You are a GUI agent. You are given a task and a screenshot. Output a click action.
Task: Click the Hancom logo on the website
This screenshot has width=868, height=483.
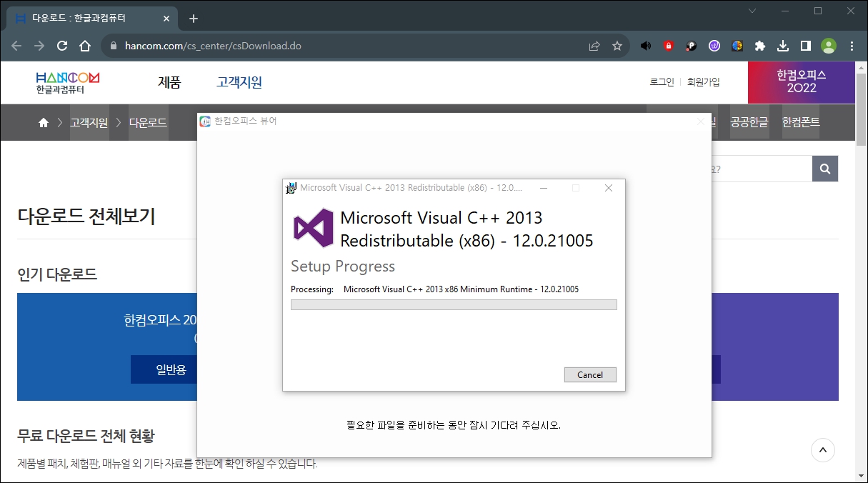coord(68,82)
